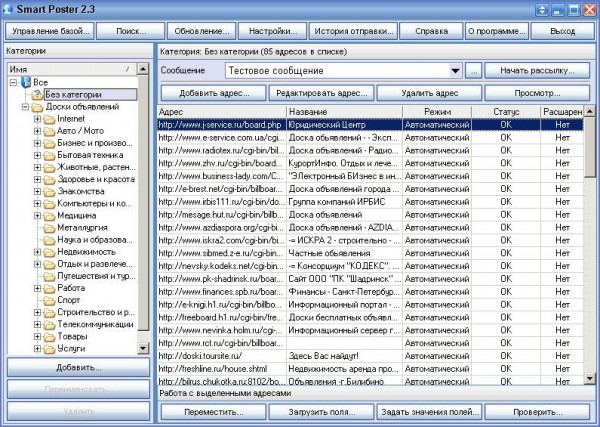Click the ellipsis button next to message field

pyautogui.click(x=473, y=71)
